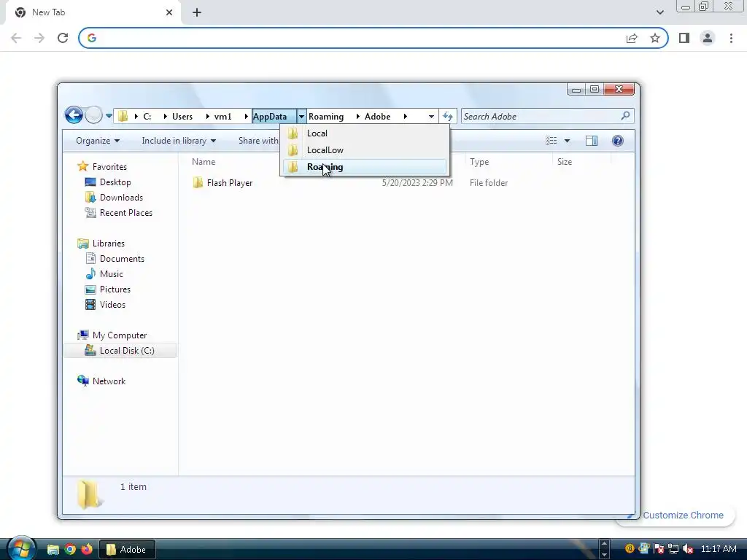Sort by the Name column header
747x560 pixels.
pyautogui.click(x=204, y=162)
